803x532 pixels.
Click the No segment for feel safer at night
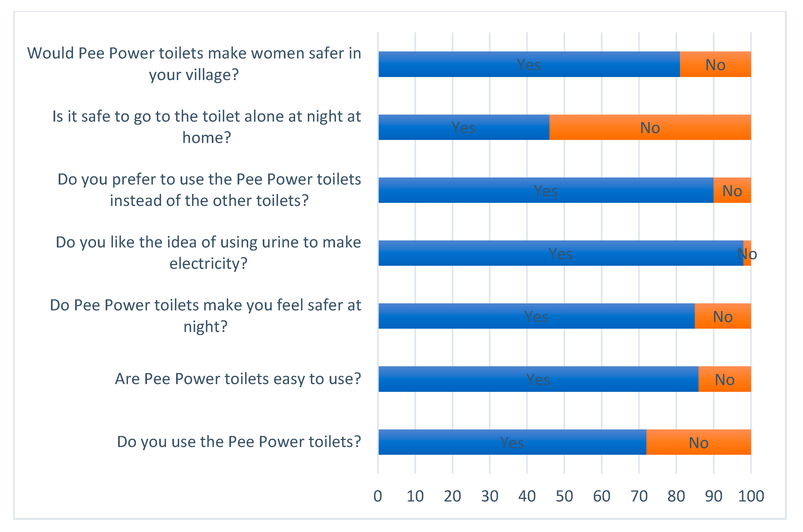pos(723,316)
